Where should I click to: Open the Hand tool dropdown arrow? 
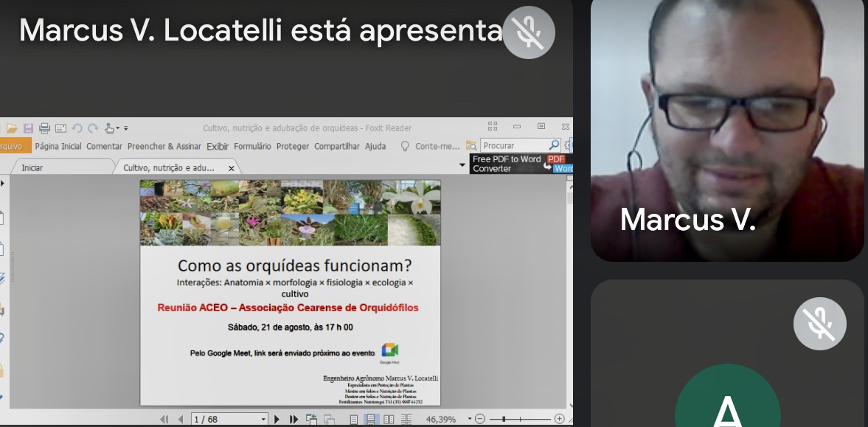[117, 128]
